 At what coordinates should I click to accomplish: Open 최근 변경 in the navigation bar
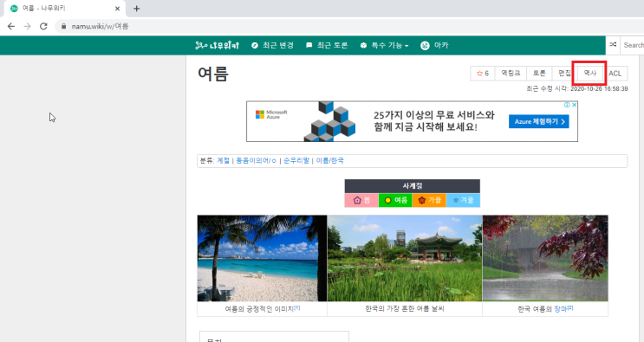[x=272, y=45]
